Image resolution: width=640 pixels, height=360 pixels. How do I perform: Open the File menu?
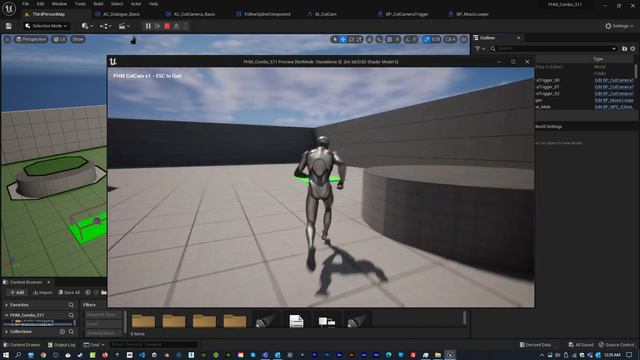[x=25, y=4]
